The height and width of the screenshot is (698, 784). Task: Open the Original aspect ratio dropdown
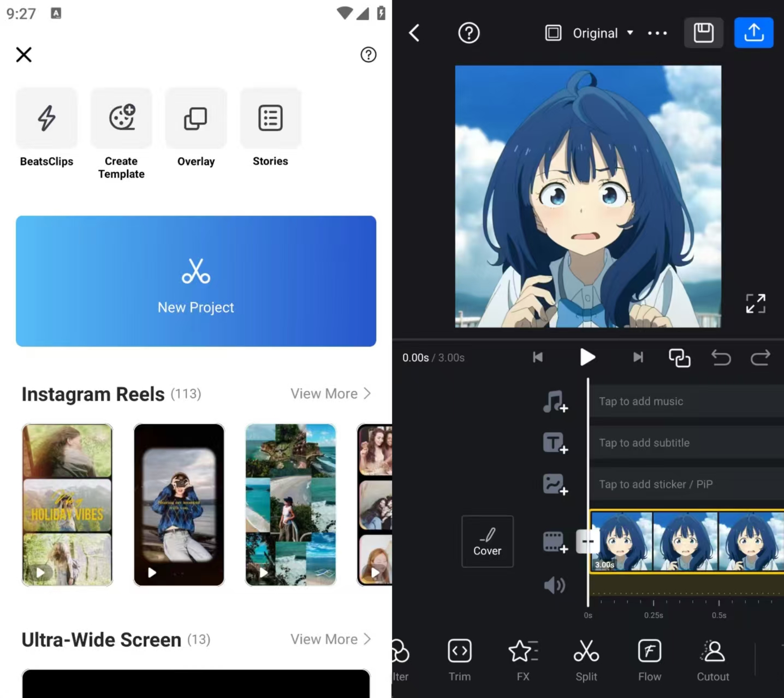tap(595, 33)
